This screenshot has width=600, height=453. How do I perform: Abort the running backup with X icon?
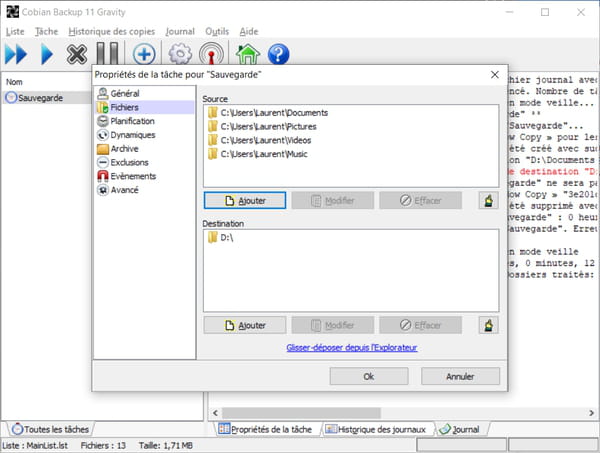(77, 54)
